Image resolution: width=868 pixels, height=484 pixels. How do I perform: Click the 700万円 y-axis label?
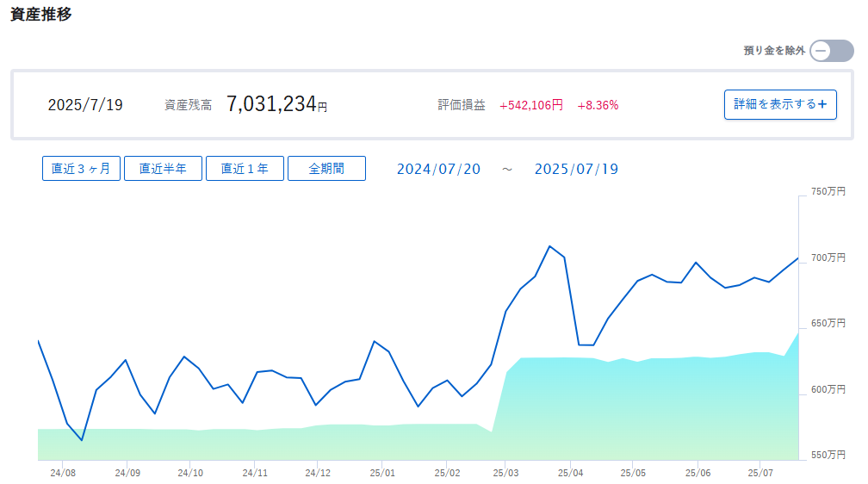click(x=828, y=258)
